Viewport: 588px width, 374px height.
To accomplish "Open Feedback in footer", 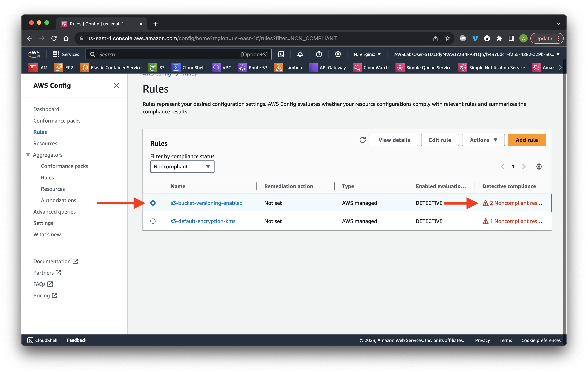I will 77,340.
